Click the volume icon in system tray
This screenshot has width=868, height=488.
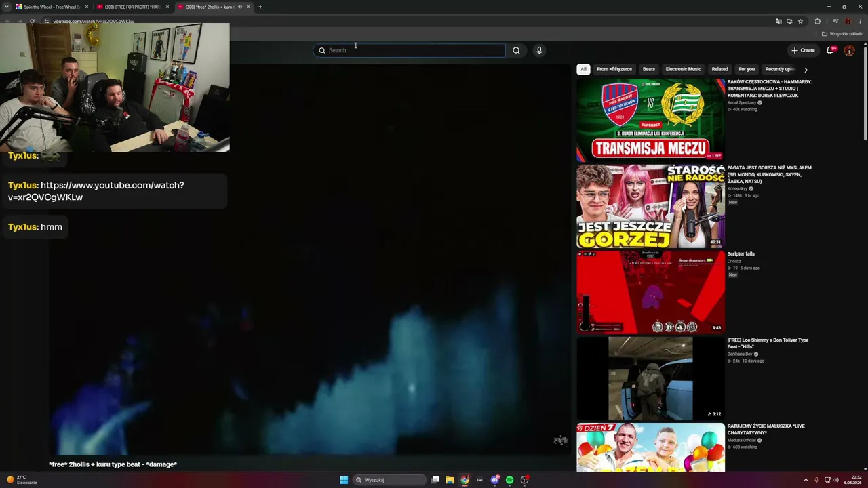click(x=835, y=480)
